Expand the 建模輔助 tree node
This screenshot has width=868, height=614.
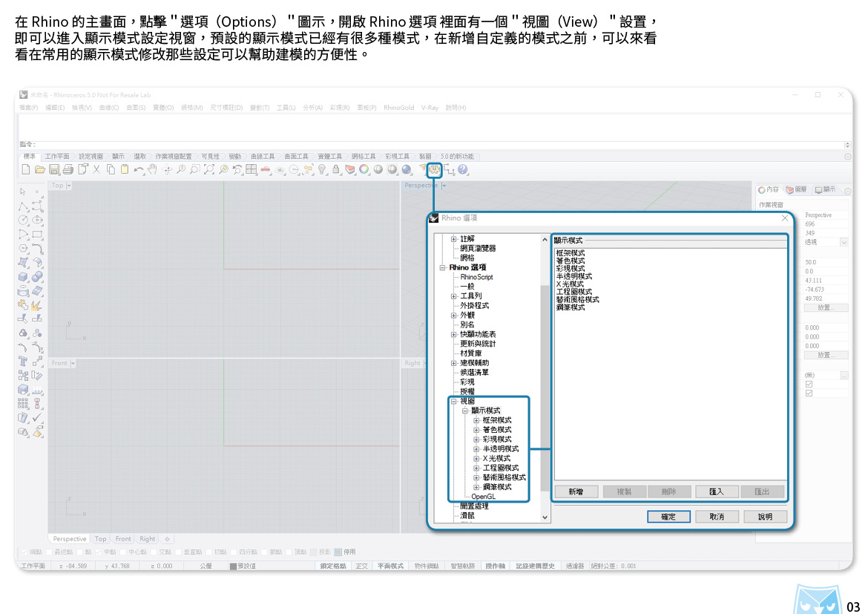[454, 363]
